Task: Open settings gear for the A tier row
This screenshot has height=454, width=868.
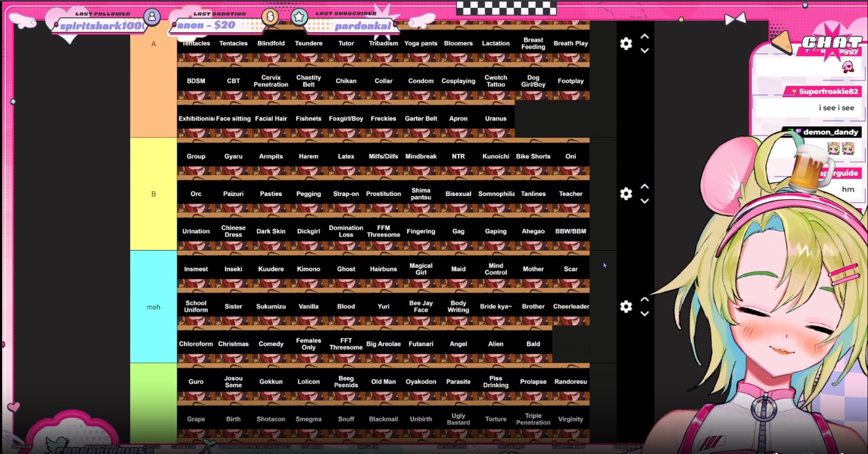Action: 626,44
